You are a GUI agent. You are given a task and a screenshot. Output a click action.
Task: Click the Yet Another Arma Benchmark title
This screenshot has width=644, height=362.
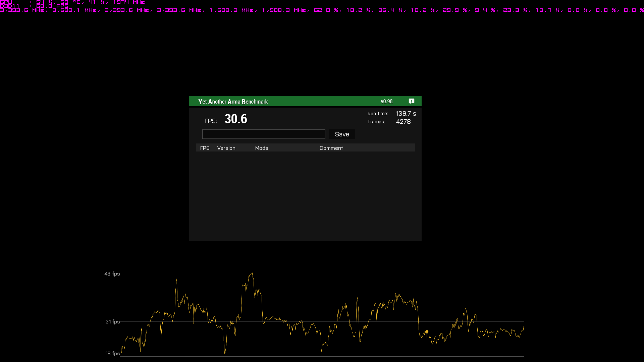(233, 102)
